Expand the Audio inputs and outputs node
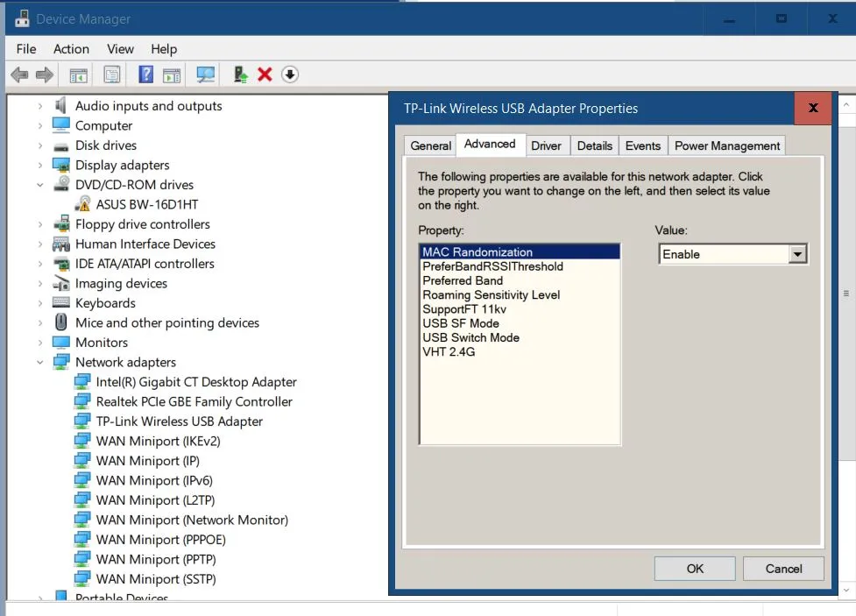 pyautogui.click(x=39, y=106)
